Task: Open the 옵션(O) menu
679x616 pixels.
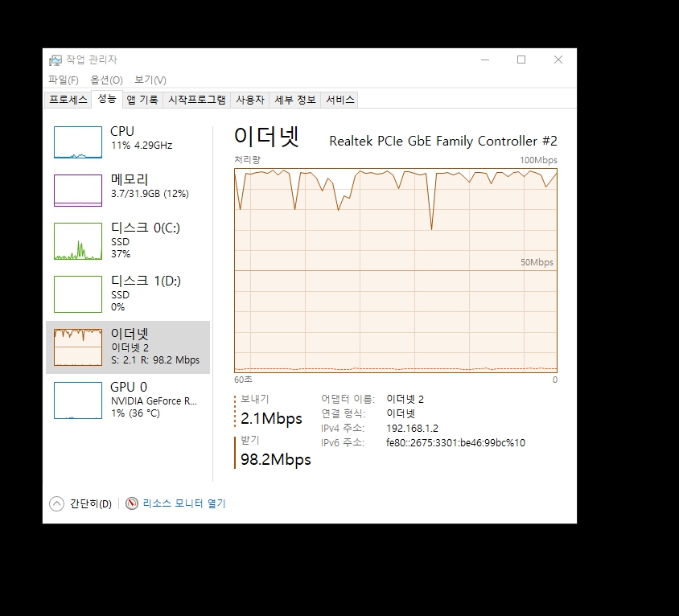Action: 106,80
